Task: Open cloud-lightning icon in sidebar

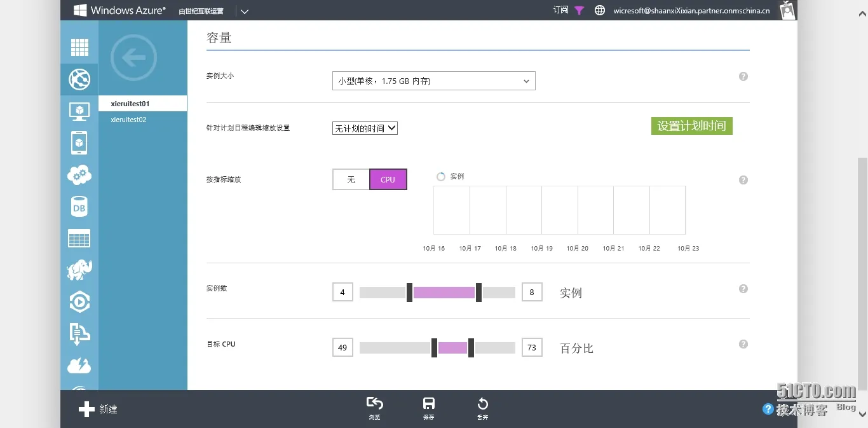Action: click(79, 366)
